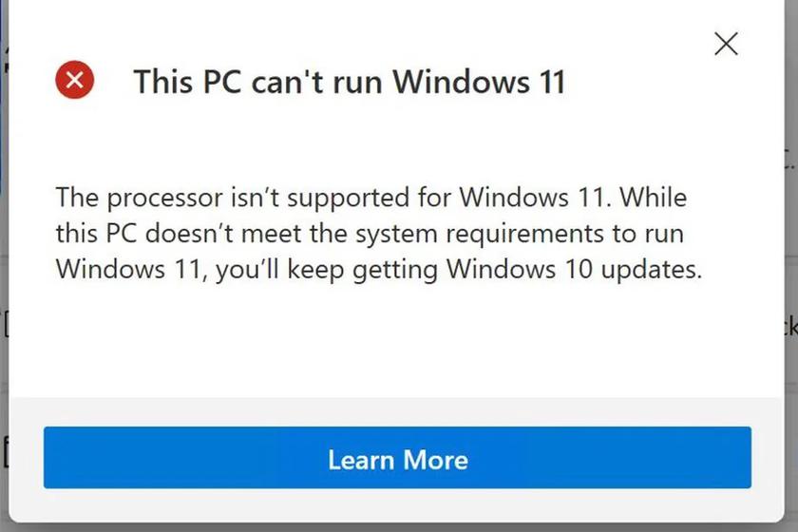Click the "This PC can't run Windows 11" heading
This screenshot has height=532, width=798.
(x=349, y=82)
